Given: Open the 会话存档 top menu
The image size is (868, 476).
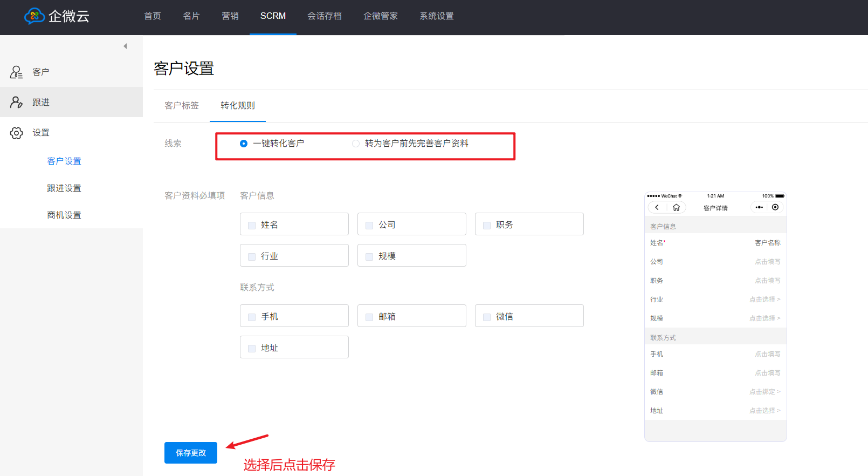Looking at the screenshot, I should click(325, 16).
